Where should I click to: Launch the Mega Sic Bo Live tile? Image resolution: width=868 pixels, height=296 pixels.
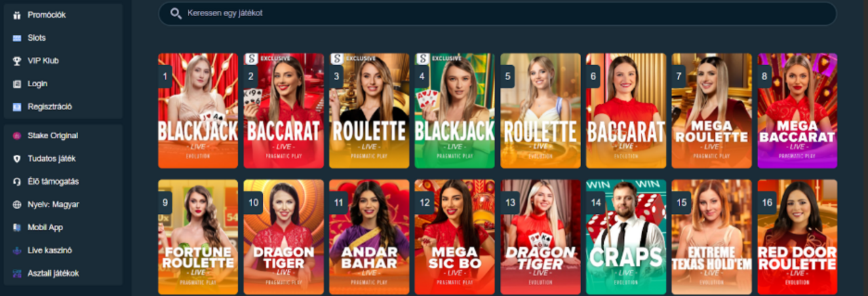point(454,237)
